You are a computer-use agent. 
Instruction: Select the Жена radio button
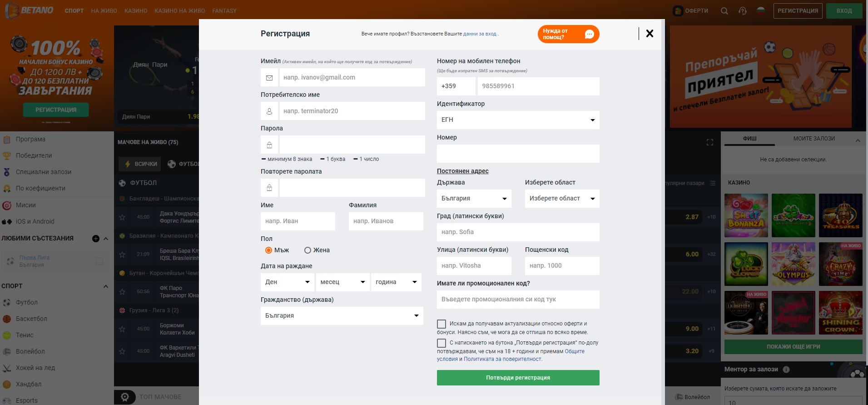point(308,250)
